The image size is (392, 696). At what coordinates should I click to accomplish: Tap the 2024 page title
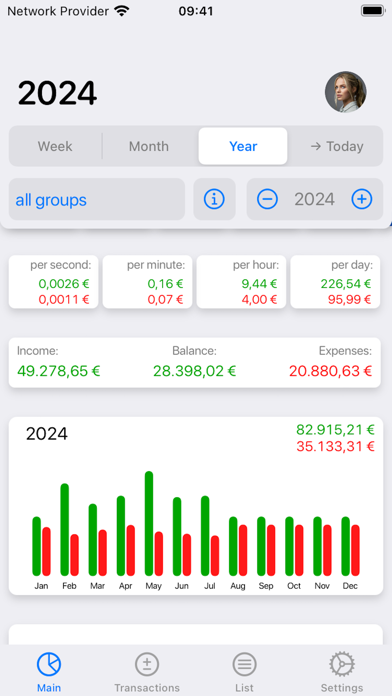(x=57, y=93)
